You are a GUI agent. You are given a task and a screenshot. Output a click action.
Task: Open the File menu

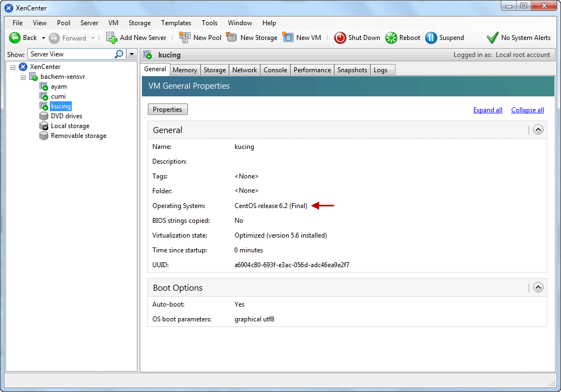(x=18, y=23)
